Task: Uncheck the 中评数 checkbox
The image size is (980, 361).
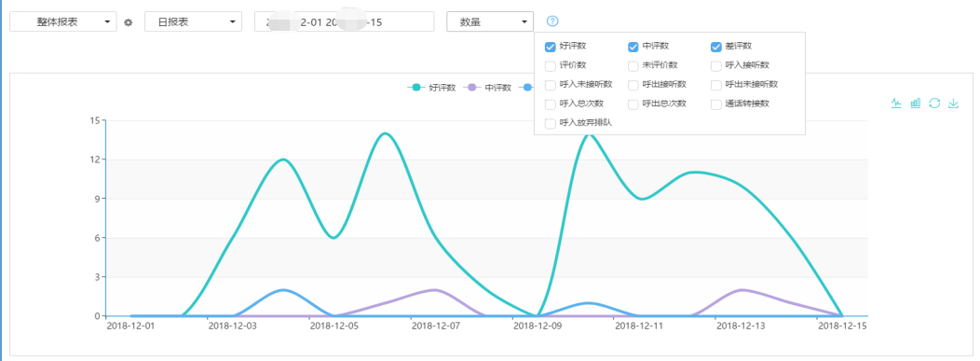Action: coord(633,47)
